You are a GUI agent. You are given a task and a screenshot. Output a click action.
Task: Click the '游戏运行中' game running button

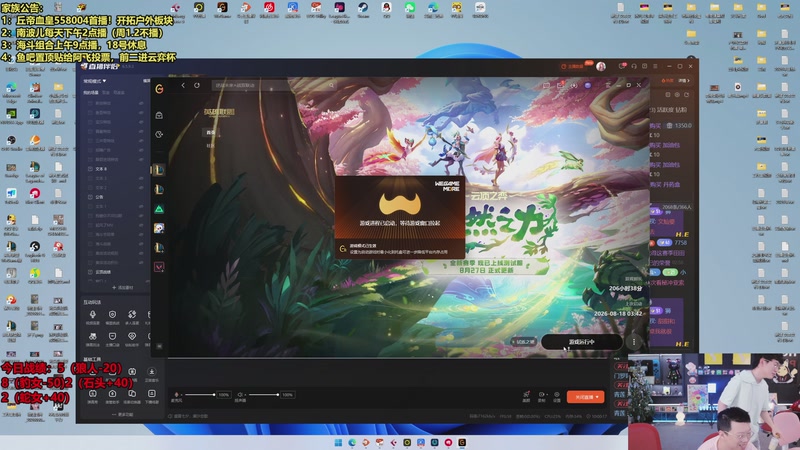point(582,342)
